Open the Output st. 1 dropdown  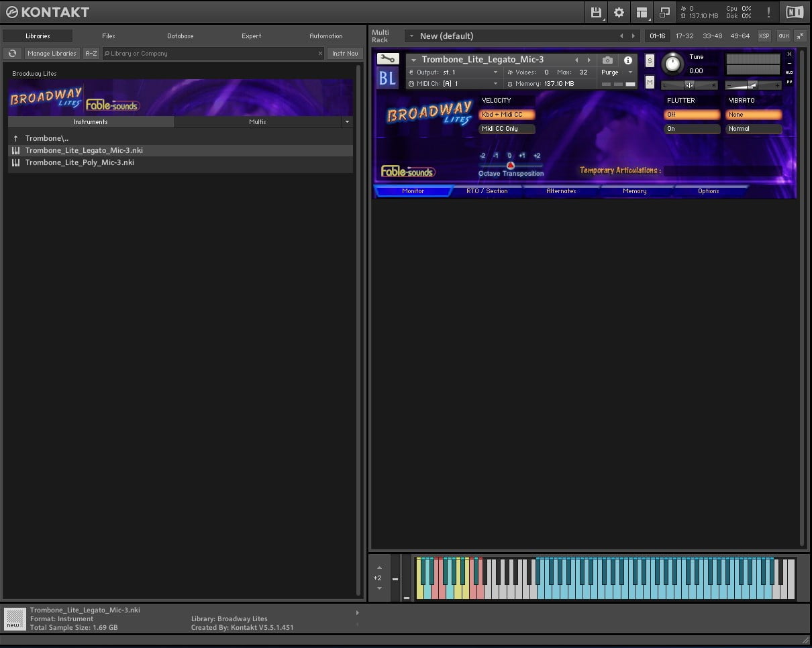(495, 72)
